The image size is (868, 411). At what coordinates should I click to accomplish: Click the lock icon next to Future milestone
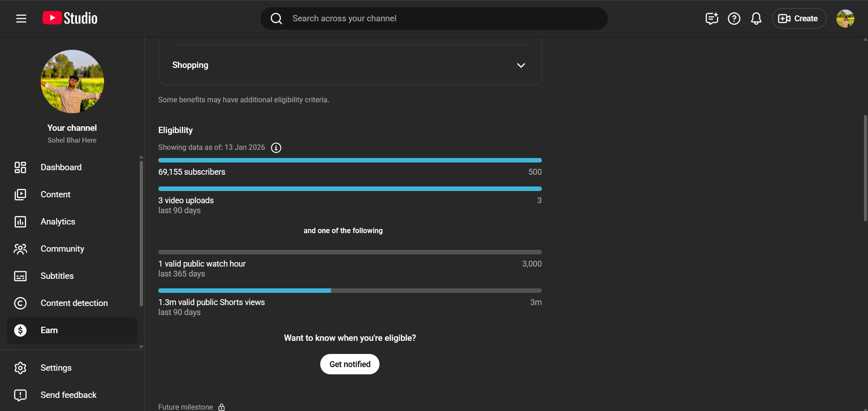(x=222, y=407)
